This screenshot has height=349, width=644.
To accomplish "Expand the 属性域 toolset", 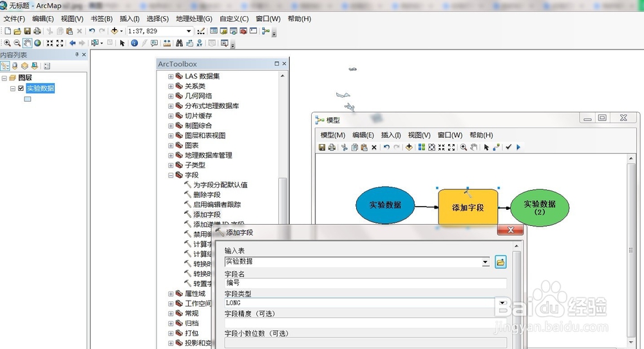I will 171,294.
